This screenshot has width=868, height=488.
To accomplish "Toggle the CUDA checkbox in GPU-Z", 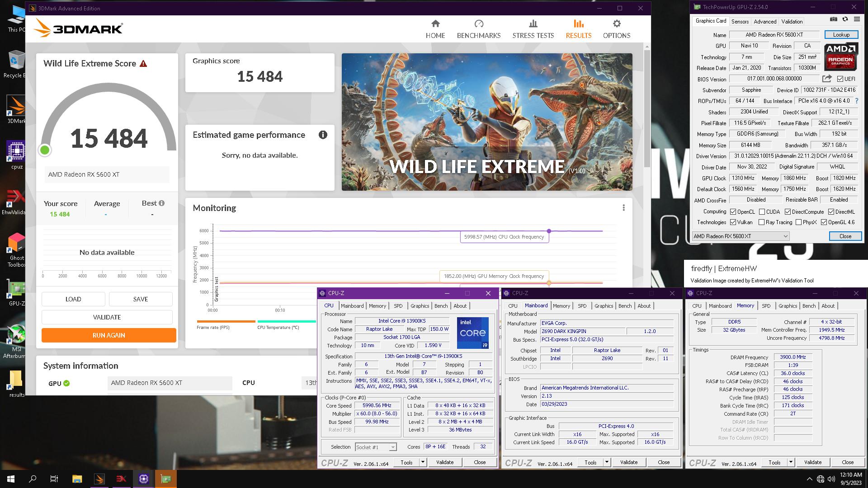I will 762,211.
